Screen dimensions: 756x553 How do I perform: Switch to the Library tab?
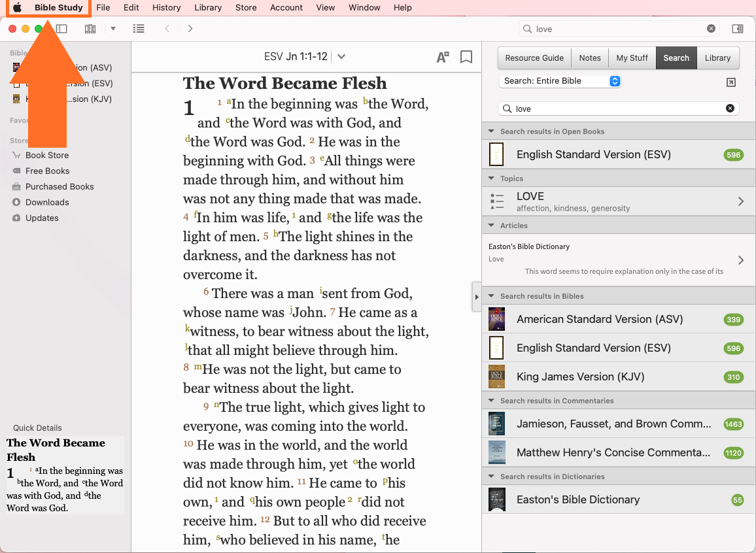pyautogui.click(x=717, y=58)
